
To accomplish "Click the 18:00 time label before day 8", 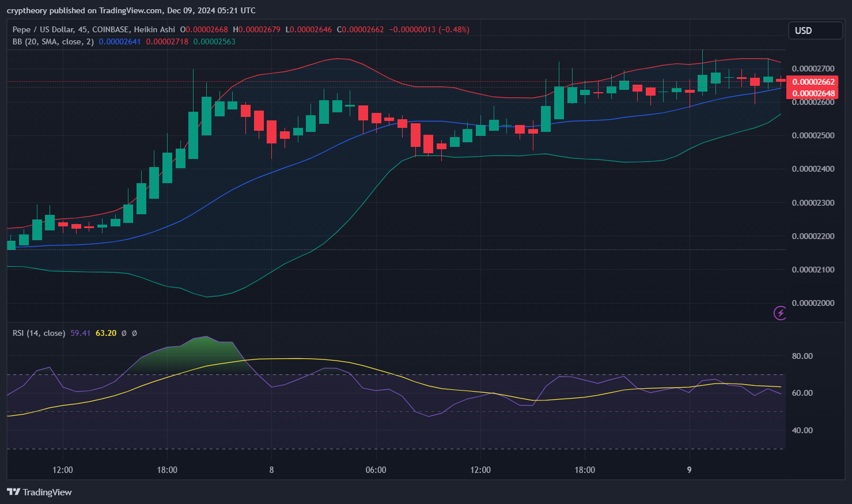I will (167, 470).
